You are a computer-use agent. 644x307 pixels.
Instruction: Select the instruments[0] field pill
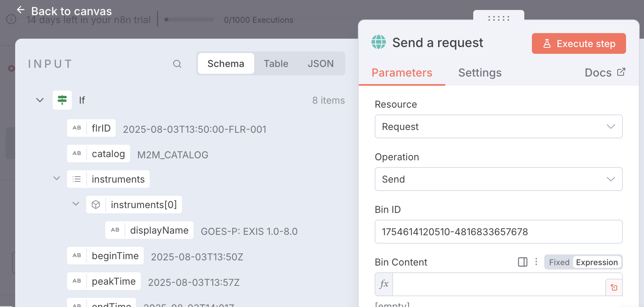[134, 205]
